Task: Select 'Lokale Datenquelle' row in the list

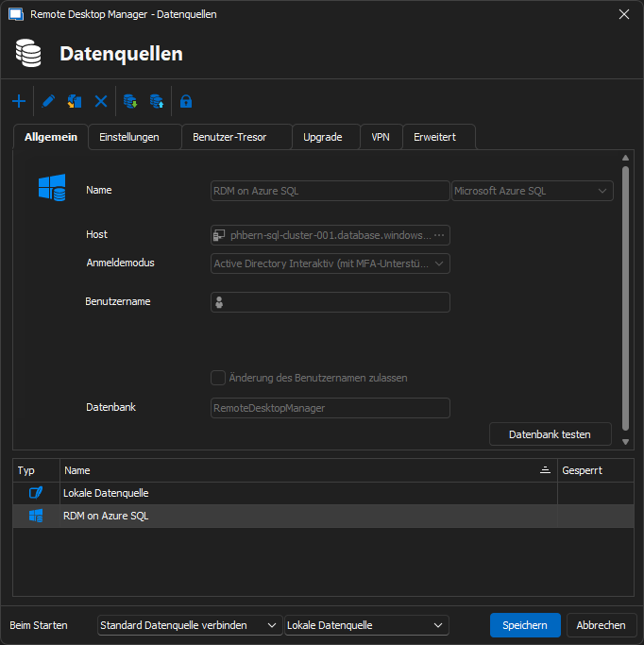Action: tap(106, 493)
